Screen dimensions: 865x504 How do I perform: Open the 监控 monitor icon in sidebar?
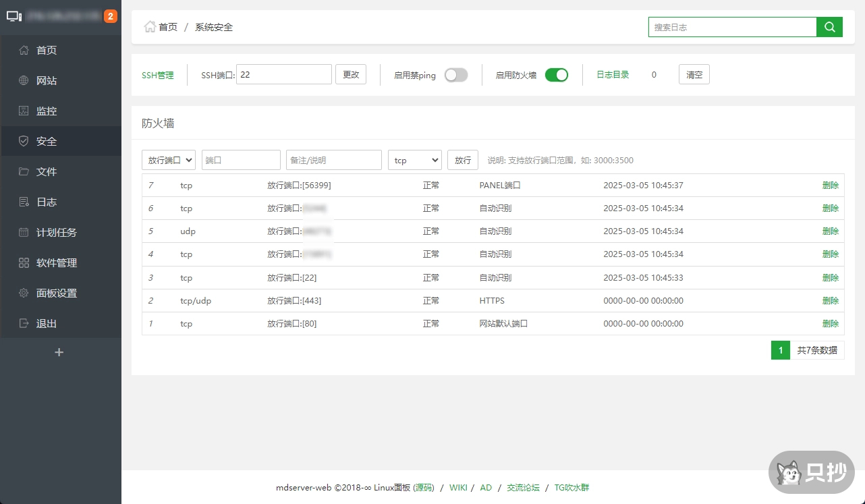point(24,111)
